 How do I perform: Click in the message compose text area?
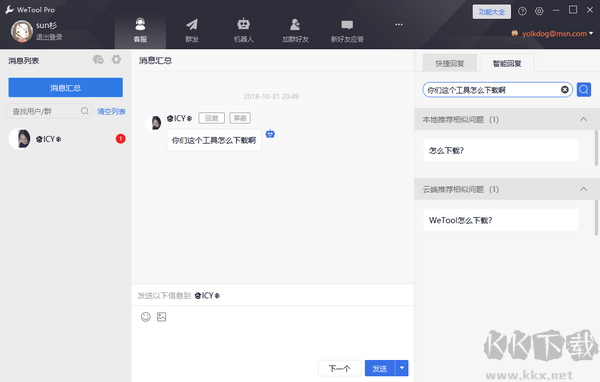click(x=272, y=341)
